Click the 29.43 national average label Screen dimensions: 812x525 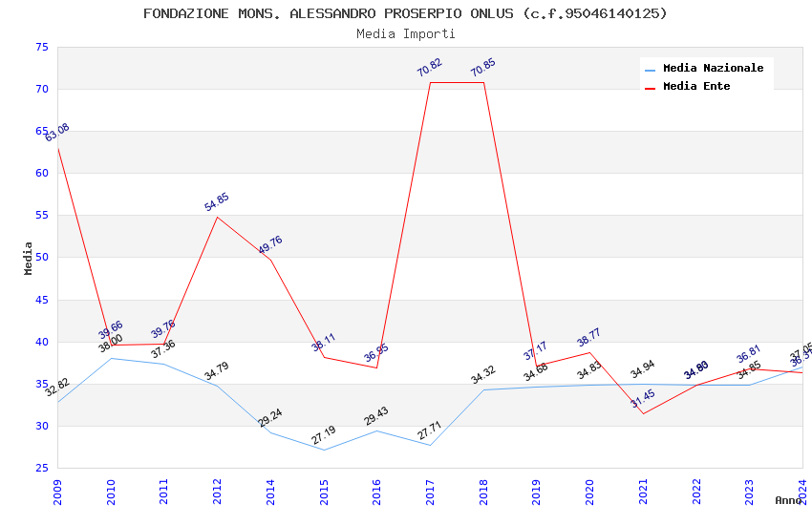click(376, 416)
